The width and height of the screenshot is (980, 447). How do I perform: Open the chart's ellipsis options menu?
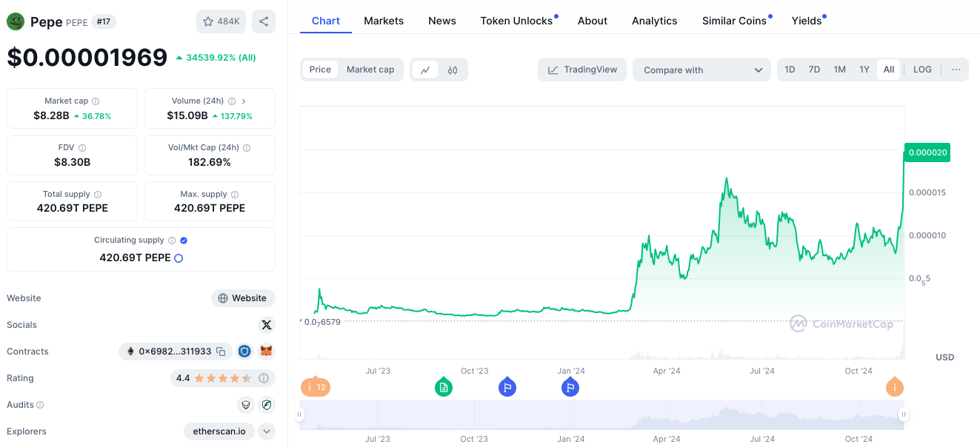955,69
